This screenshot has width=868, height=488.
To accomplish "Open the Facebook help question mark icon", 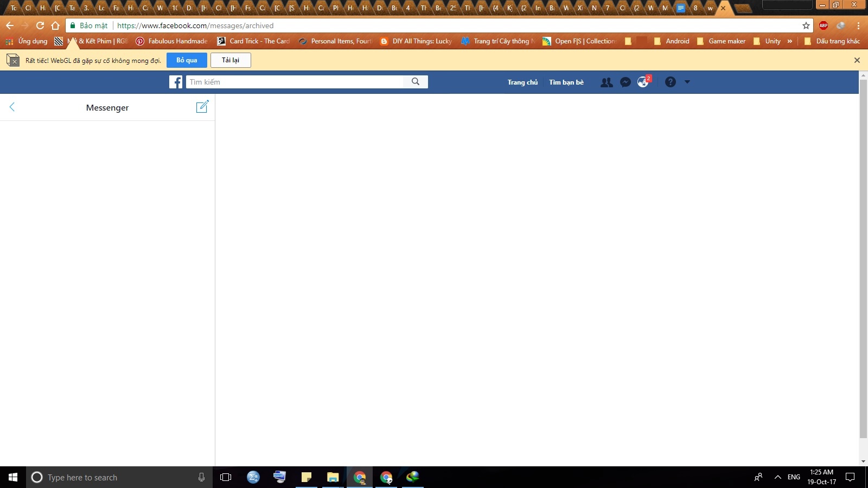I will [671, 82].
